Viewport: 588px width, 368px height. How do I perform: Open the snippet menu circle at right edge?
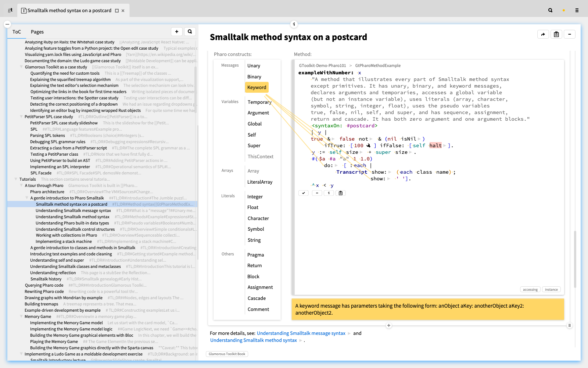570,325
